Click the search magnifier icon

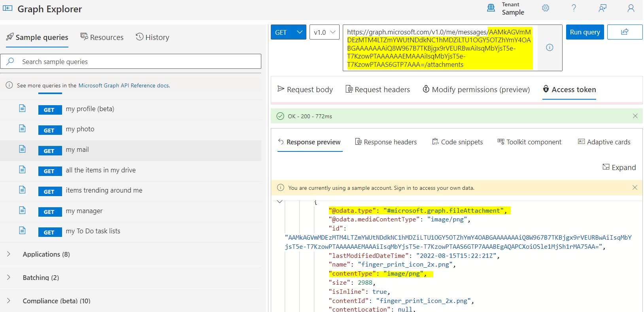point(10,61)
